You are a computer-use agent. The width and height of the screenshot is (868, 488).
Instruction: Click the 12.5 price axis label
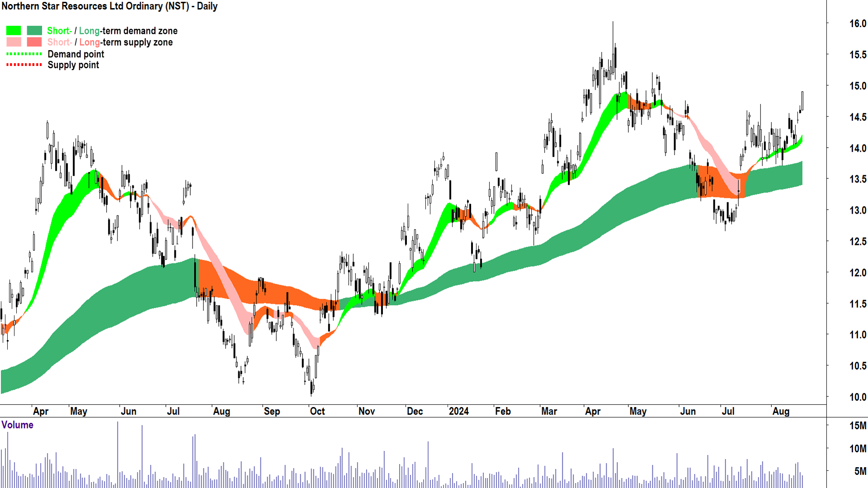(858, 242)
